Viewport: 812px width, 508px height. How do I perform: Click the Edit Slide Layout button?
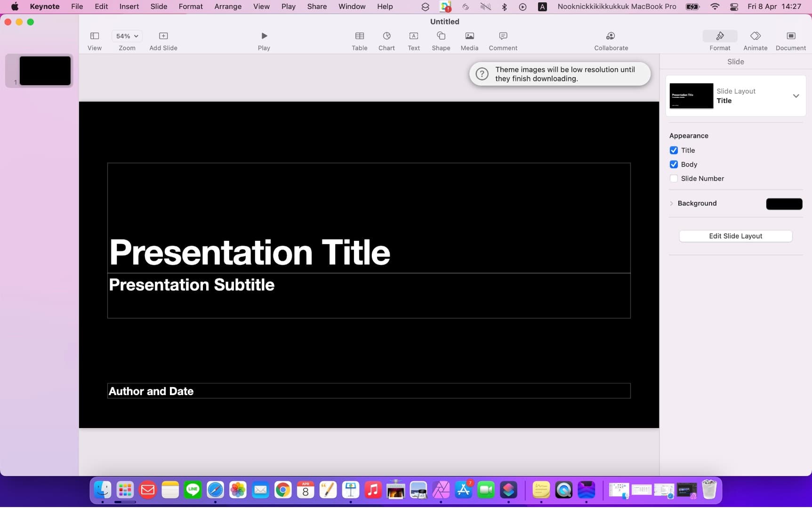point(735,236)
